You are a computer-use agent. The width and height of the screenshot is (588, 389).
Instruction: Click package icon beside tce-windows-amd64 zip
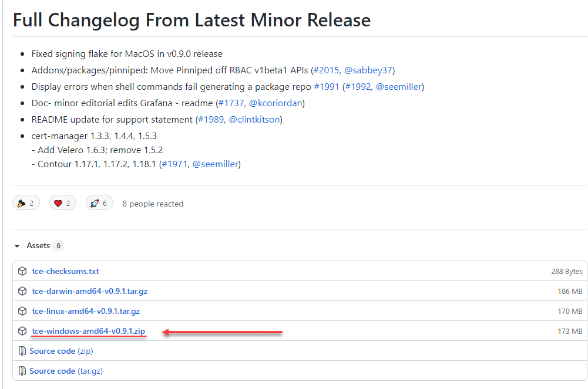click(x=22, y=331)
